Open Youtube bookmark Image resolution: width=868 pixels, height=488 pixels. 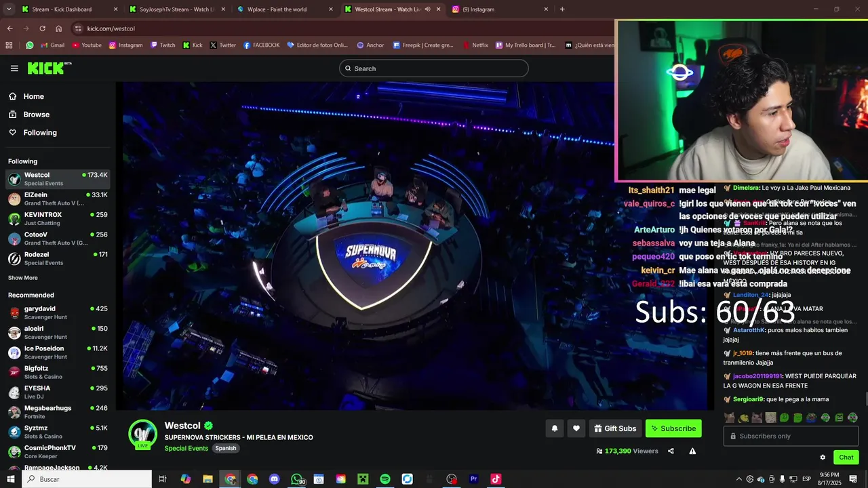86,45
